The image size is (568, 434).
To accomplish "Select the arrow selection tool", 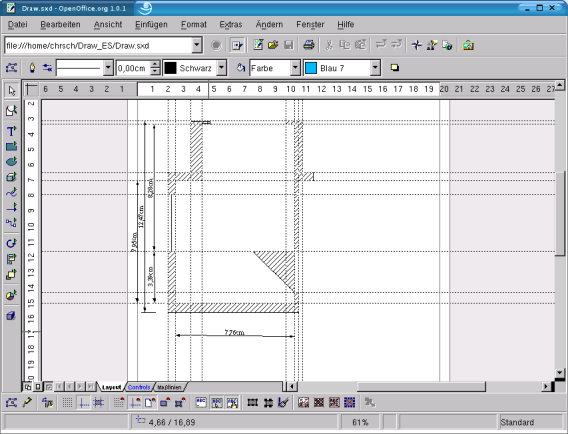I will (12, 91).
